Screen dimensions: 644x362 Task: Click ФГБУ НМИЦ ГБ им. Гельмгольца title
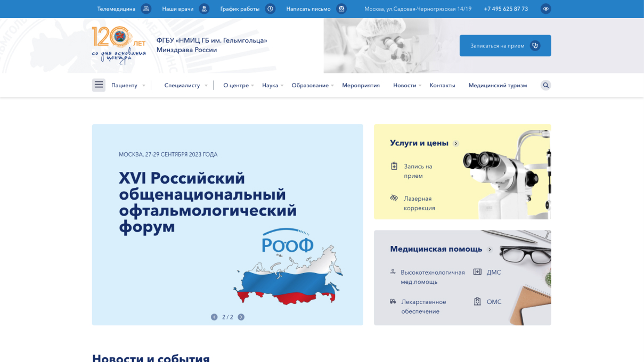pos(212,45)
